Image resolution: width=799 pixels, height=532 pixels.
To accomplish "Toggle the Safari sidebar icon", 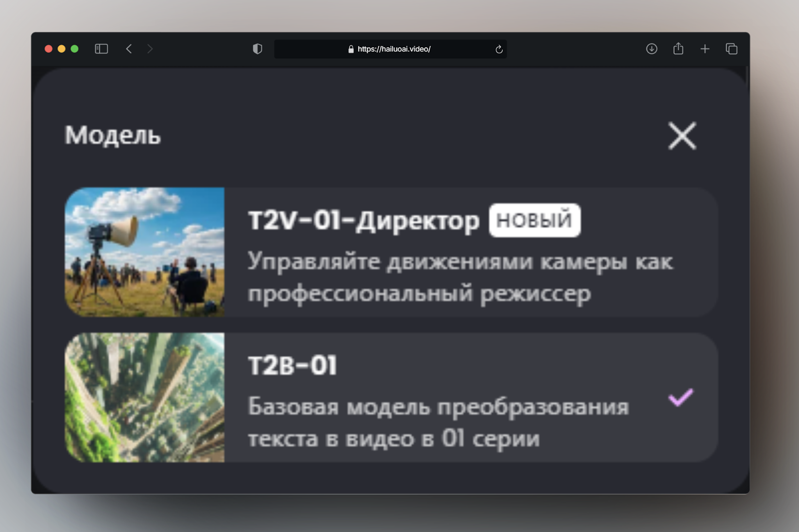I will pos(101,49).
